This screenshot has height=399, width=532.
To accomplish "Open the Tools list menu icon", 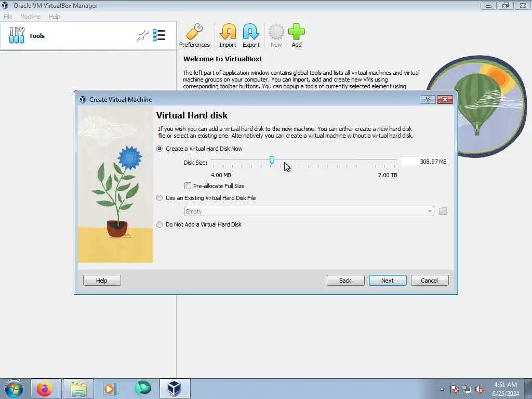I will coord(159,35).
